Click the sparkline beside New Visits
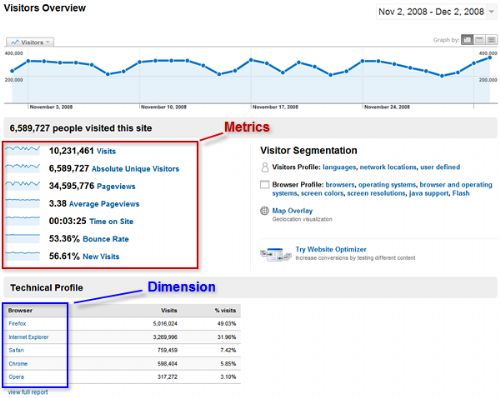 coord(23,256)
